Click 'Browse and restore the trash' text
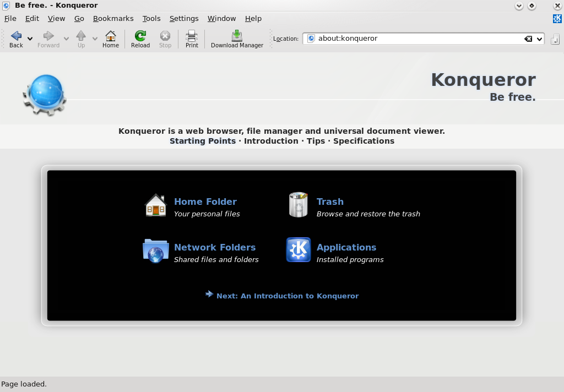Image resolution: width=564 pixels, height=392 pixels. click(x=368, y=214)
